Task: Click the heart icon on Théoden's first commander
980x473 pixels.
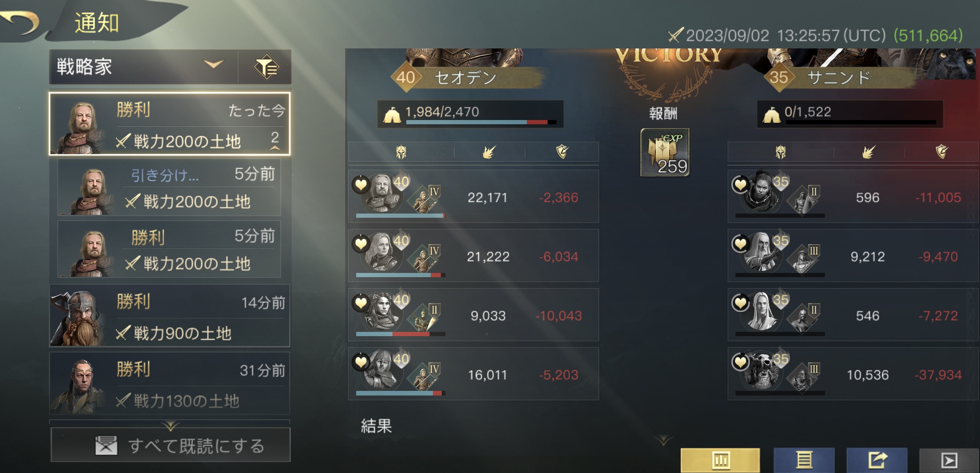Action: point(361,184)
